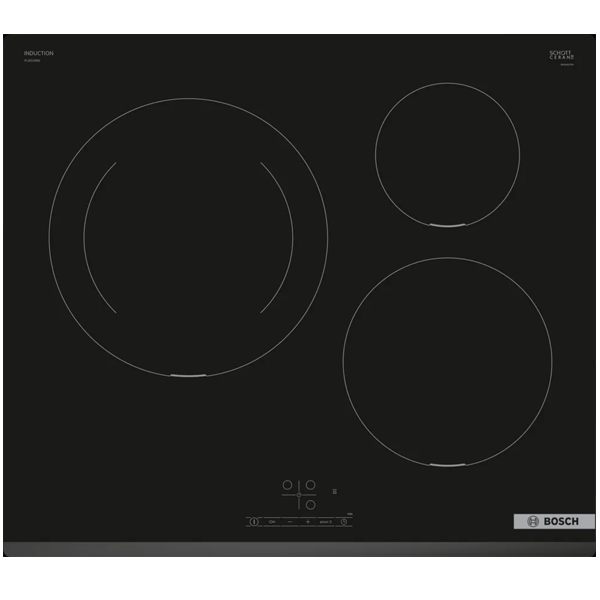Click the INDUCTION label text
The height and width of the screenshot is (600, 600).
39,53
